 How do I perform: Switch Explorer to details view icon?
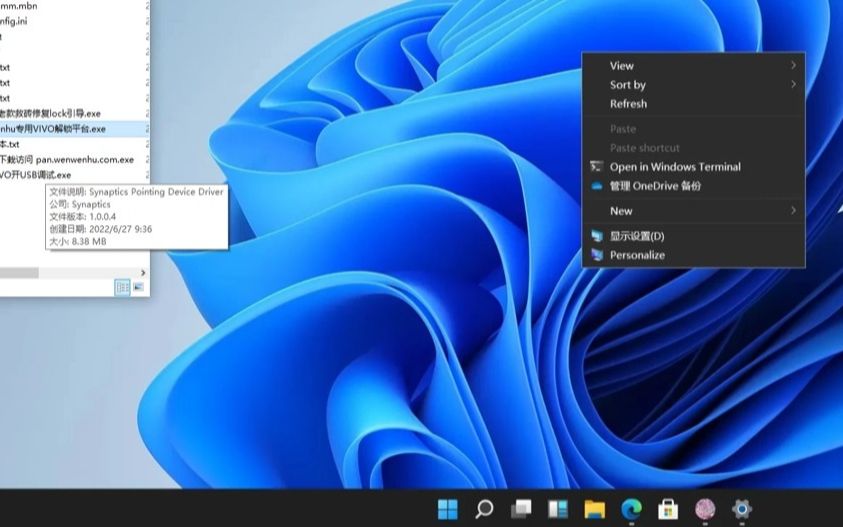tap(123, 287)
